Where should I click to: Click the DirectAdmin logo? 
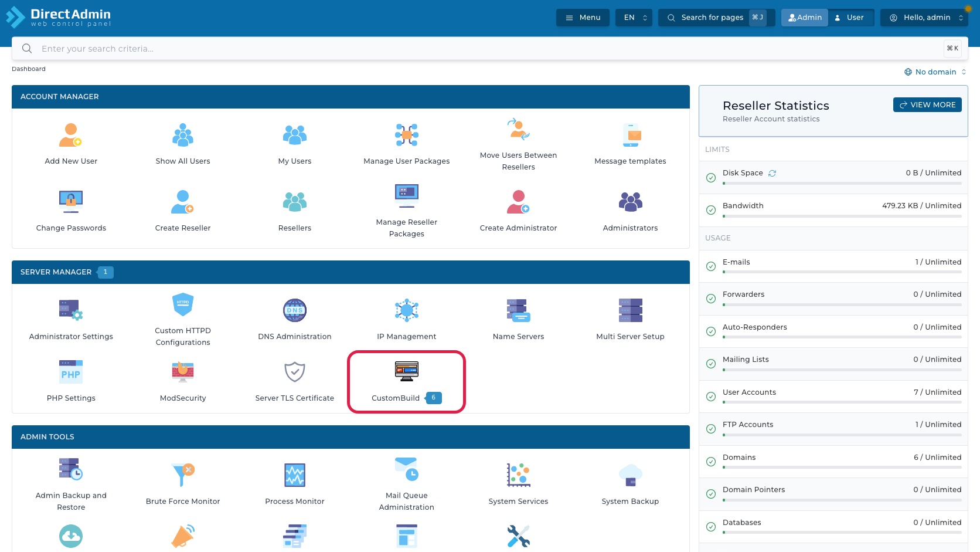pos(58,17)
